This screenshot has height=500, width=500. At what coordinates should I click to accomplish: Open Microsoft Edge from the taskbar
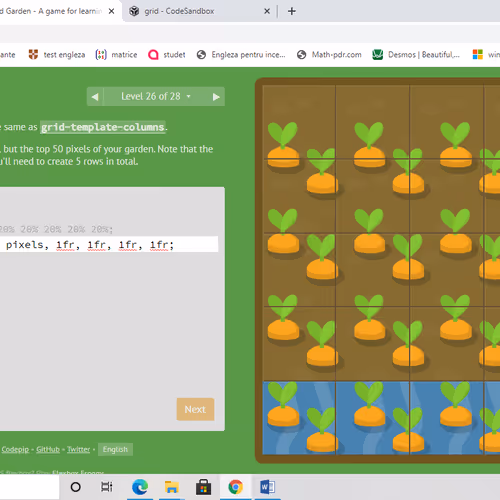tap(140, 487)
